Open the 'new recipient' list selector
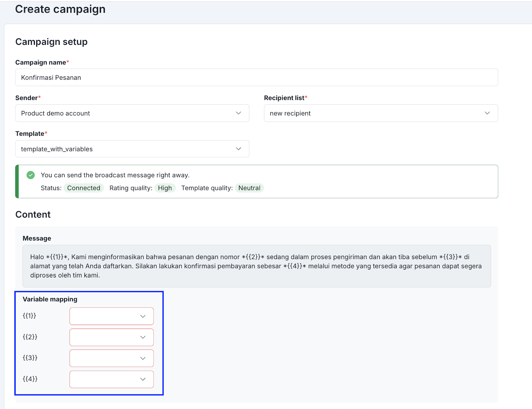The height and width of the screenshot is (409, 532). click(372, 113)
